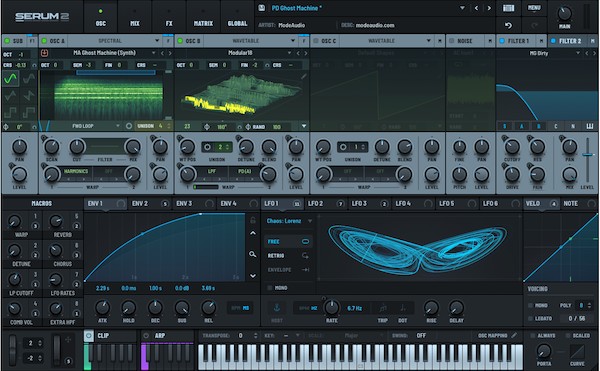Click the LFO host anchor icon
This screenshot has width=600, height=371.
click(277, 308)
